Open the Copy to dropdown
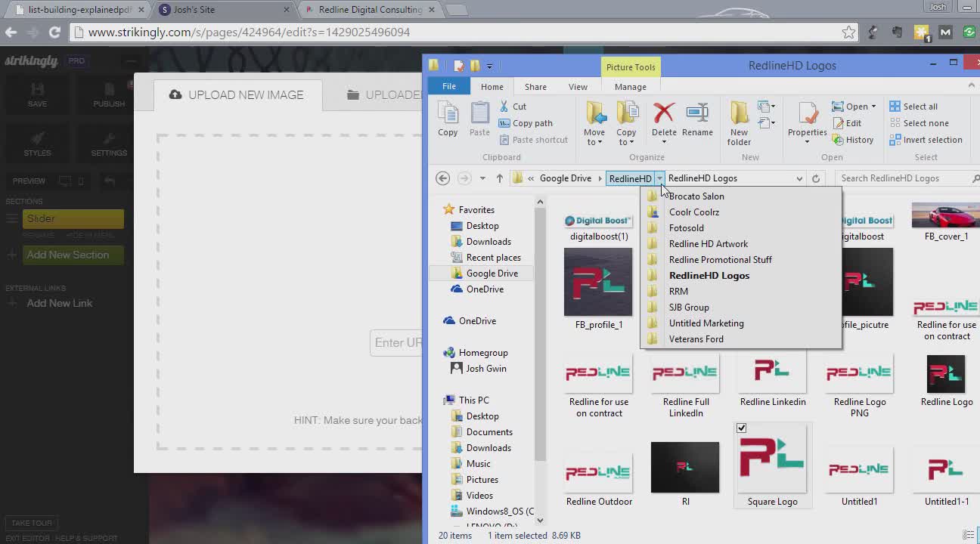This screenshot has height=544, width=980. click(626, 138)
